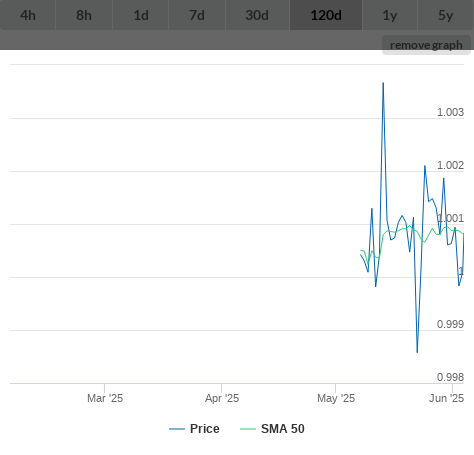Click the active 120d range tab
474x455 pixels.
point(326,15)
